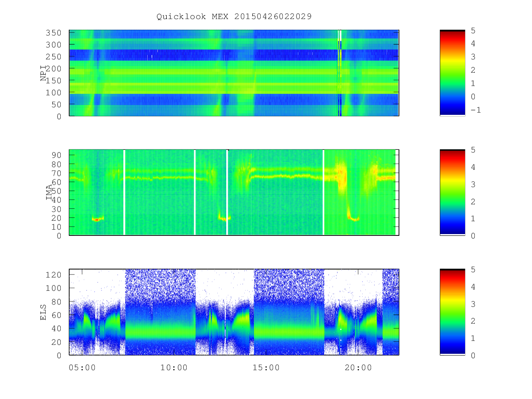Viewport: 532px width, 399px height.
Task: Click the 20:00 time tick label
Action: point(359,368)
